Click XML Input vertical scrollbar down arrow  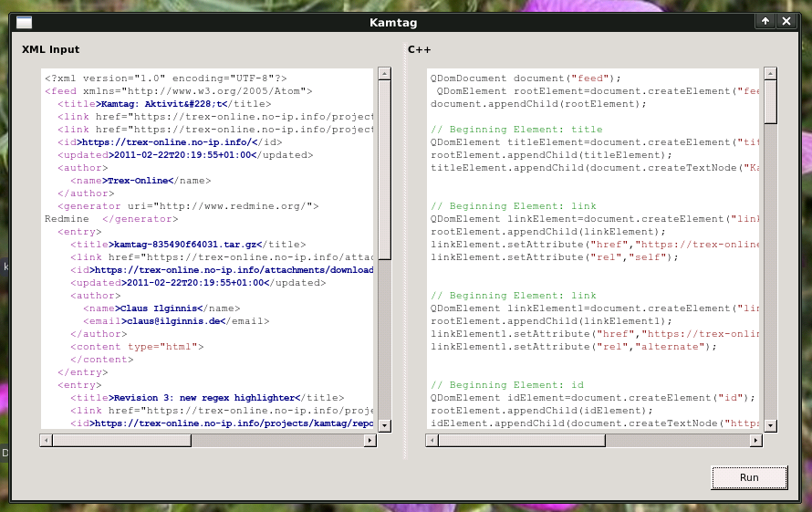384,426
